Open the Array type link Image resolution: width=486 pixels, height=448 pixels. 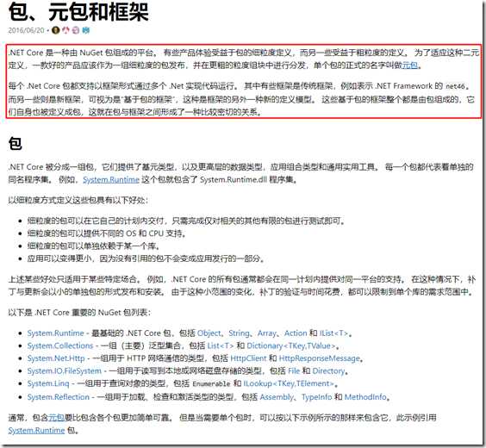point(266,333)
